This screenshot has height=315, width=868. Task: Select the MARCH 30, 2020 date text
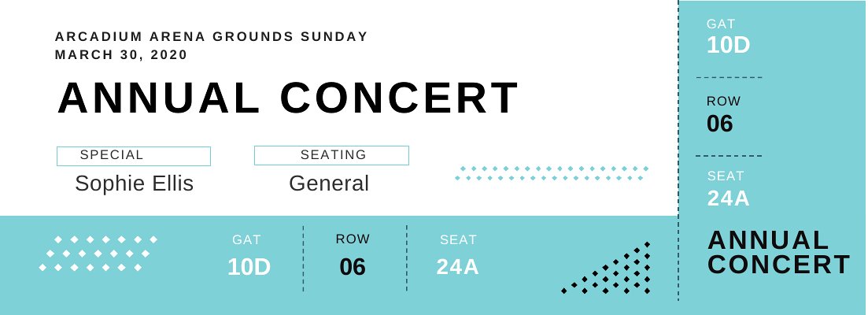(x=121, y=55)
